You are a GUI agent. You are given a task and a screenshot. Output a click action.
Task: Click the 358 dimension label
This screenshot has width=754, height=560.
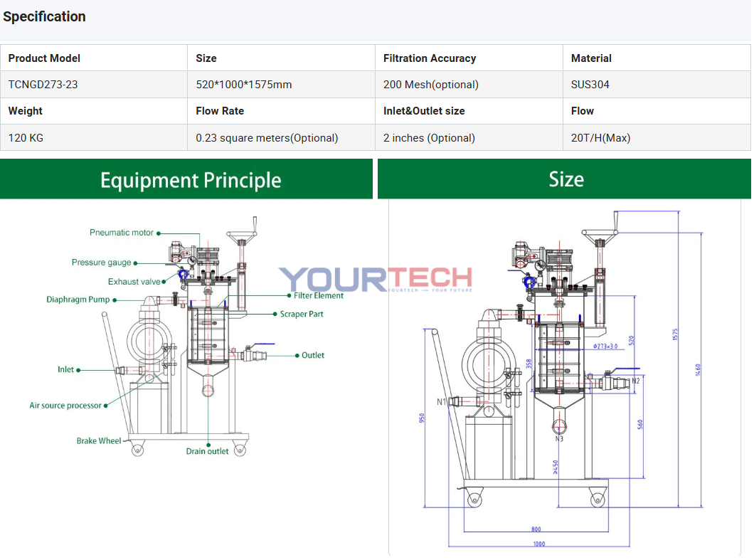(x=529, y=364)
